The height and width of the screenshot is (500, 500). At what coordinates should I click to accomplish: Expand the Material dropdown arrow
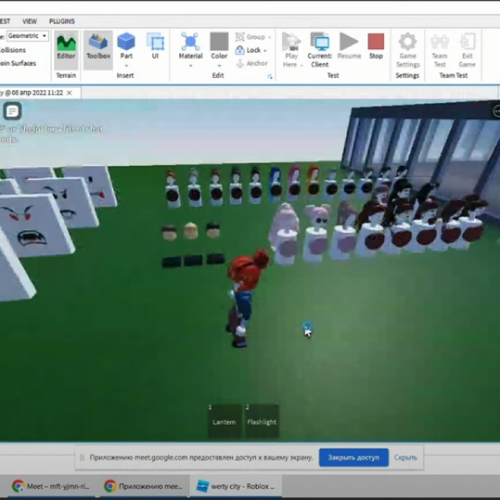[191, 66]
